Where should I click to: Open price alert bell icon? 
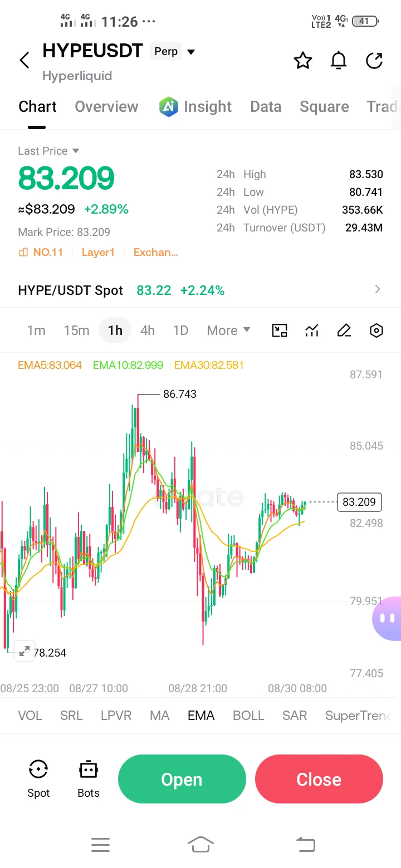339,60
